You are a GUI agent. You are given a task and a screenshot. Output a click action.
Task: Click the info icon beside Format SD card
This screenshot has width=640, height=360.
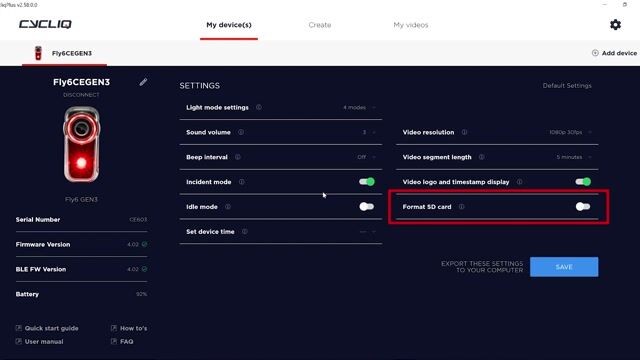pyautogui.click(x=461, y=207)
